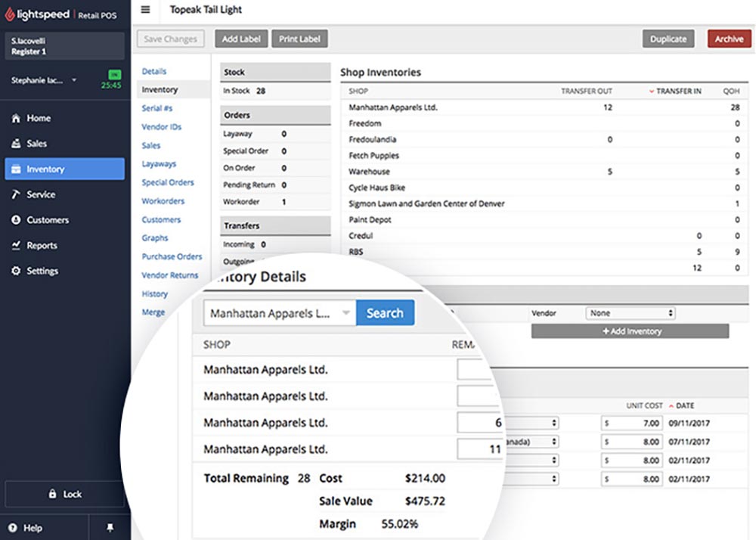Click the Lock padlock icon
Viewport: 756px width, 540px height.
(x=53, y=494)
